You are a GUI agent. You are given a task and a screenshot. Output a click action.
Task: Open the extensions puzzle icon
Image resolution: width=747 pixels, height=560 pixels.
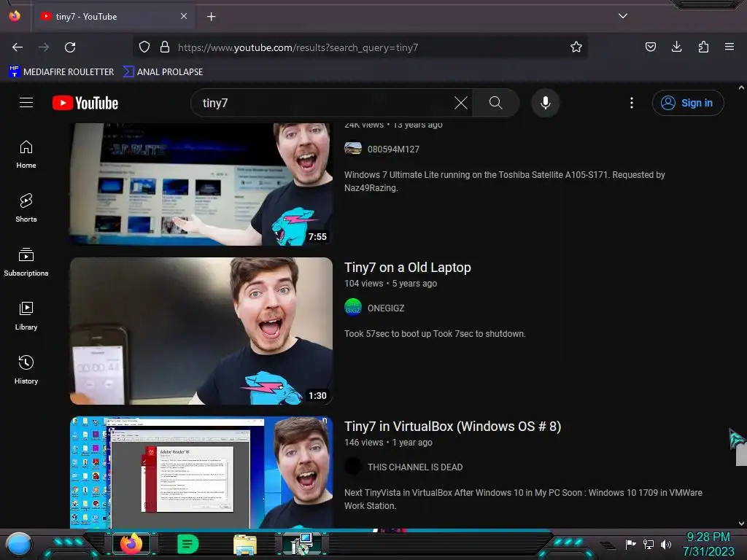coord(703,47)
